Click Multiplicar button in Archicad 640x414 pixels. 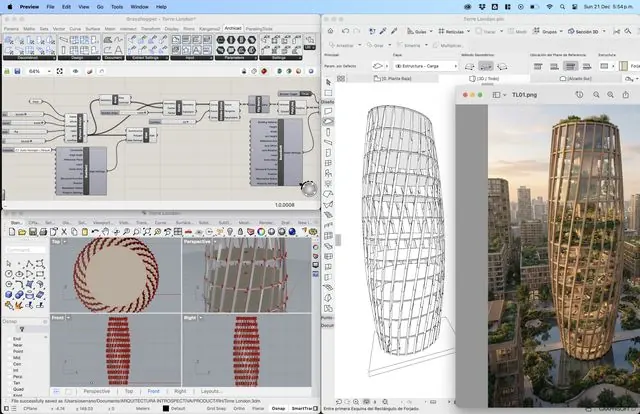448,45
